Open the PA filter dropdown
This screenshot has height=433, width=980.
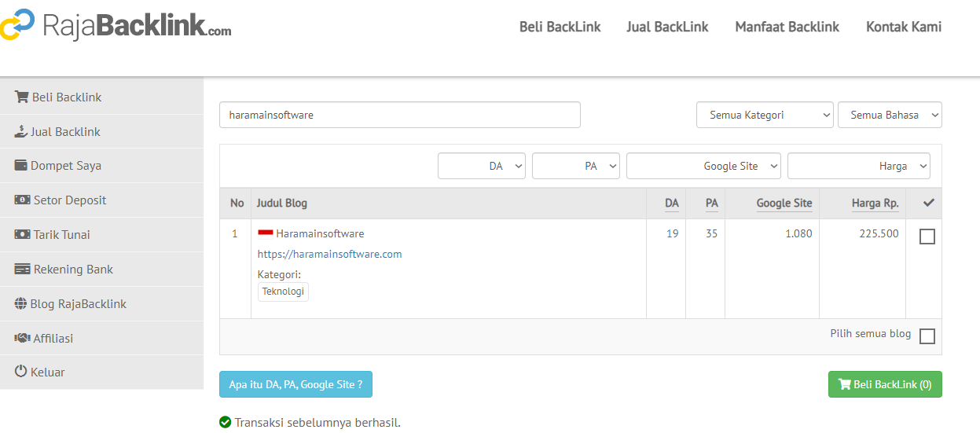576,166
